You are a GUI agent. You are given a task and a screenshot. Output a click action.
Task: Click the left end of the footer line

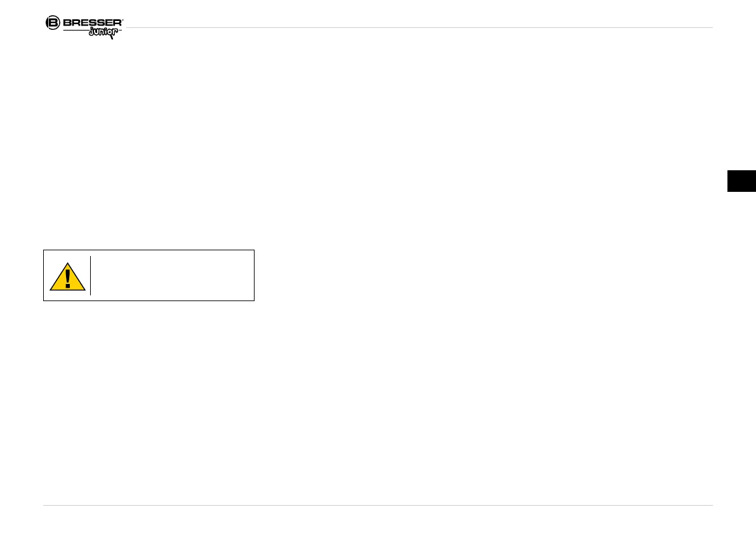45,506
